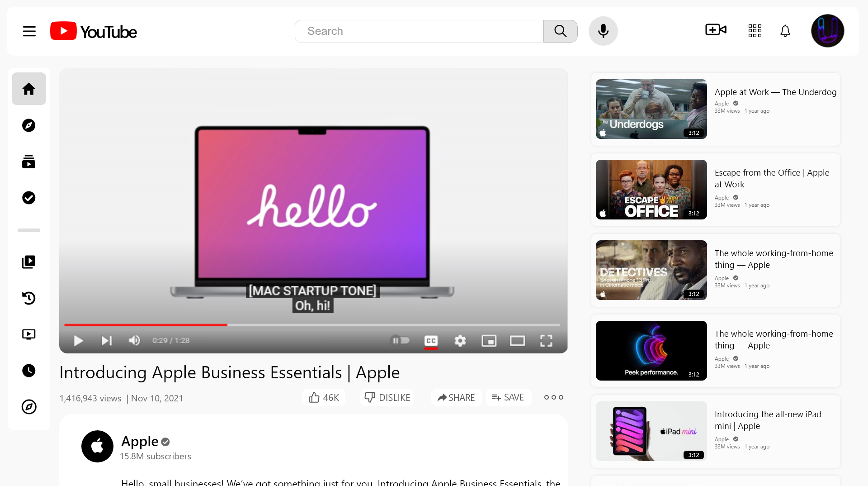Open Library icon in sidebar
Image resolution: width=868 pixels, height=486 pixels.
(29, 262)
